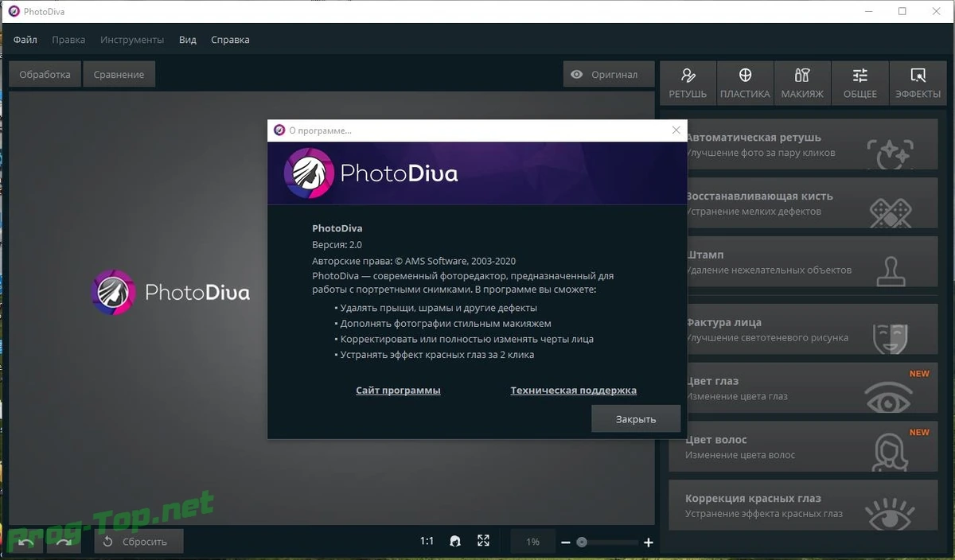Click the zoom in plus icon
The width and height of the screenshot is (955, 560).
pyautogui.click(x=649, y=542)
